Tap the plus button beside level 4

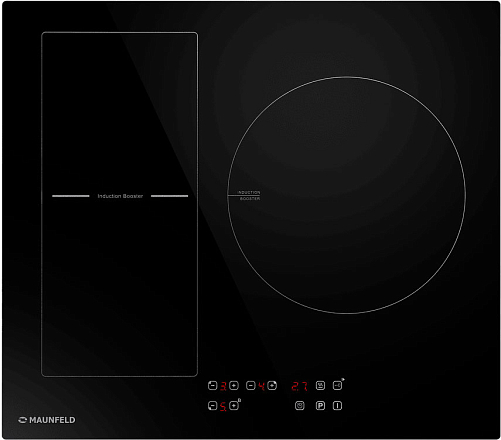pos(272,386)
